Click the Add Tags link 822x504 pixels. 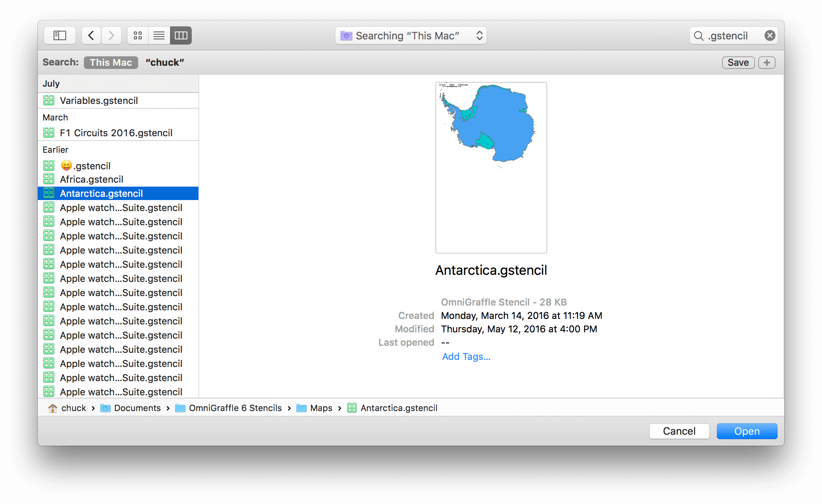466,357
